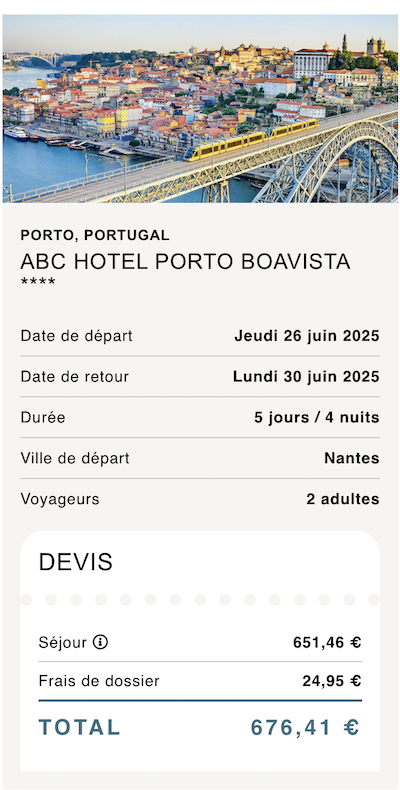Open the Porto bridge header photo
This screenshot has height=790, width=400.
point(200,108)
